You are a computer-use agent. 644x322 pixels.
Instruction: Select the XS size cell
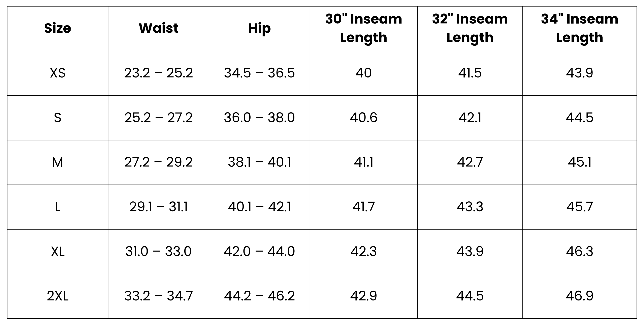58,73
